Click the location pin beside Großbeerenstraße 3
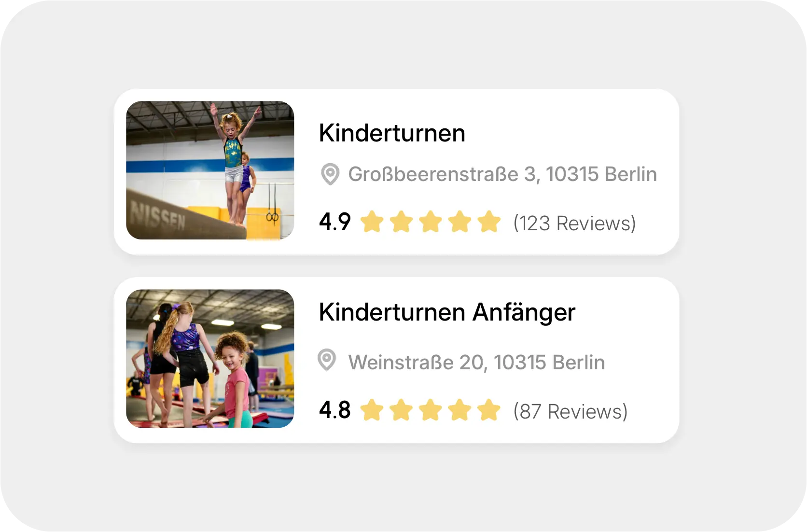This screenshot has height=532, width=807. click(330, 174)
